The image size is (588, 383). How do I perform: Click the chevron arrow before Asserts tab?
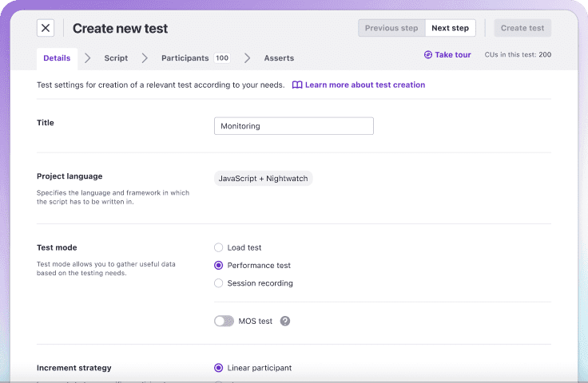click(x=248, y=58)
